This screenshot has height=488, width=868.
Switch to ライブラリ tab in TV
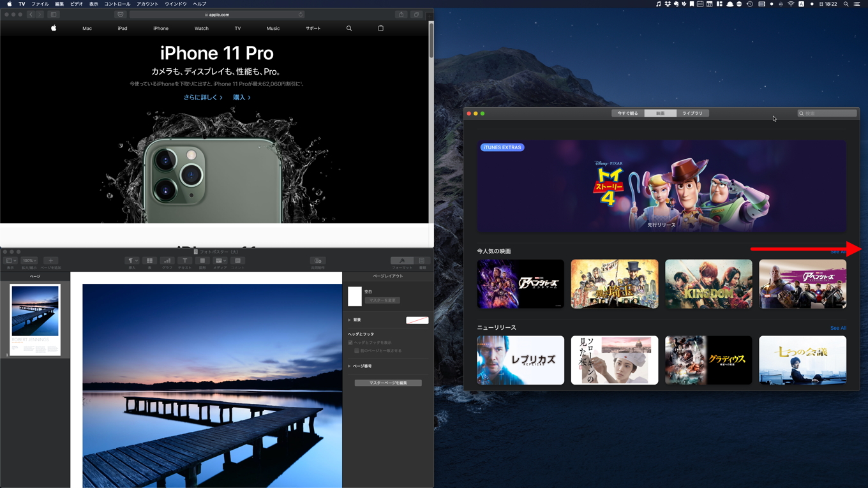[692, 113]
